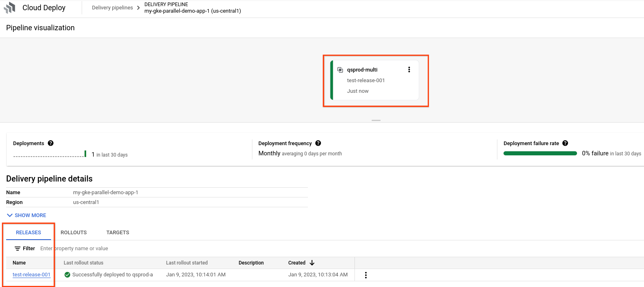Image resolution: width=644 pixels, height=287 pixels.
Task: Open help for Deployment frequency
Action: (x=318, y=143)
